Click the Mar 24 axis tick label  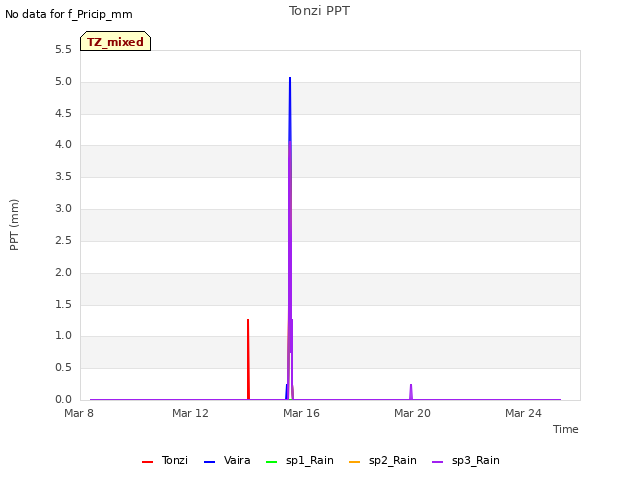pyautogui.click(x=523, y=413)
